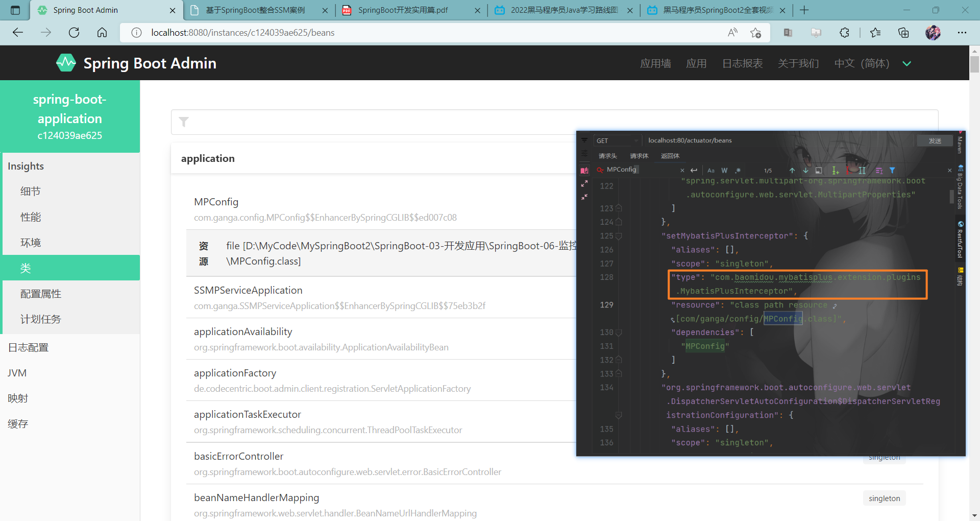Switch to the SpringBoot开发实用篇.pdf browser tab
980x521 pixels.
click(411, 10)
